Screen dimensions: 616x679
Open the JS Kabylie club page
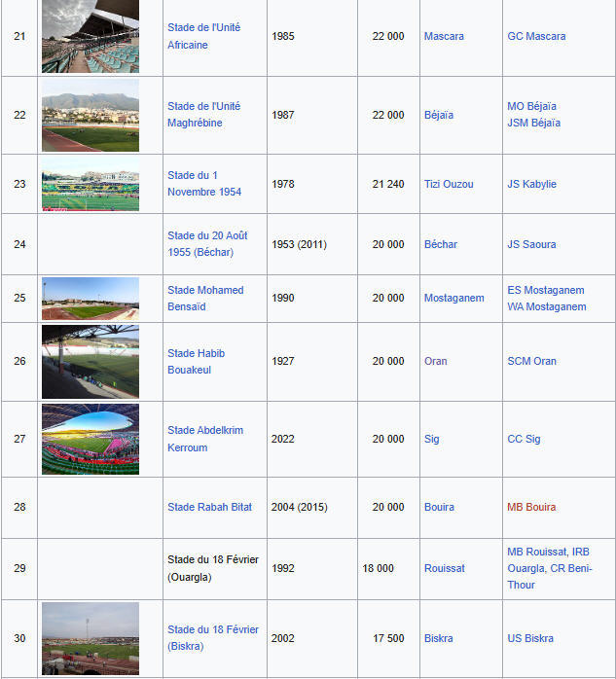532,184
